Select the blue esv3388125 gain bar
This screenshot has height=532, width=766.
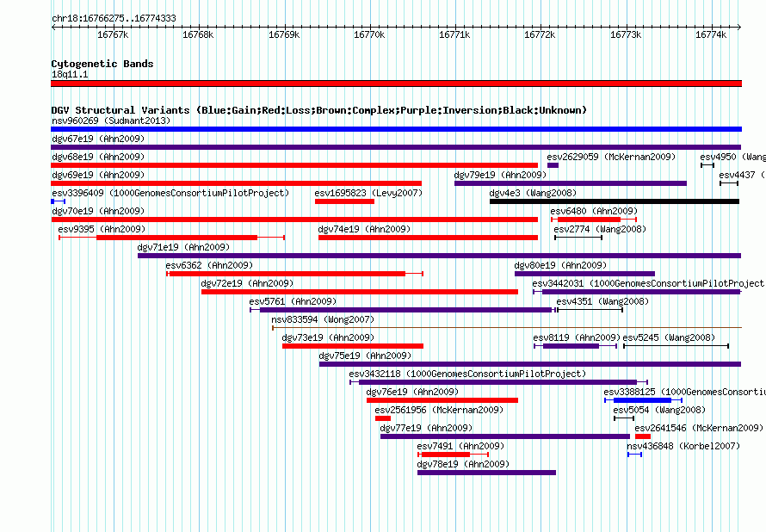point(644,400)
